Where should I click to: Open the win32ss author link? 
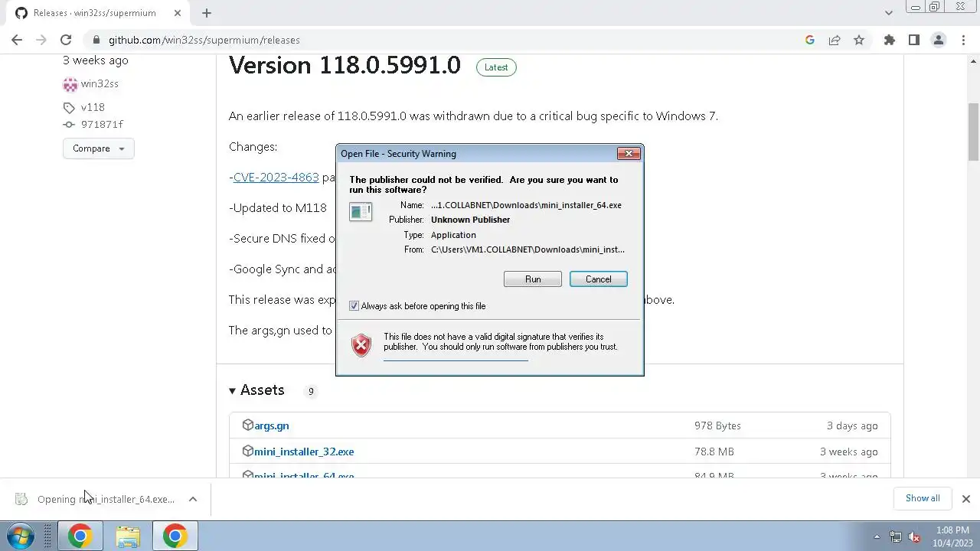click(x=100, y=83)
